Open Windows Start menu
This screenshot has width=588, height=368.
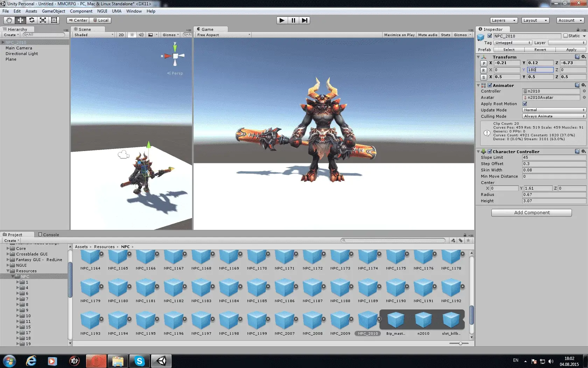(x=9, y=361)
